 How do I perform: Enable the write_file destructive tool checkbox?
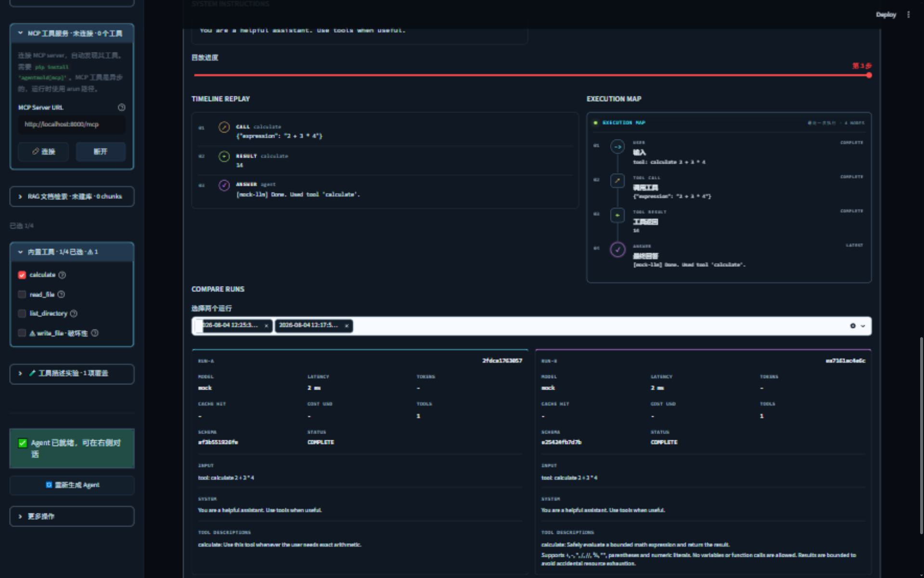click(x=22, y=333)
